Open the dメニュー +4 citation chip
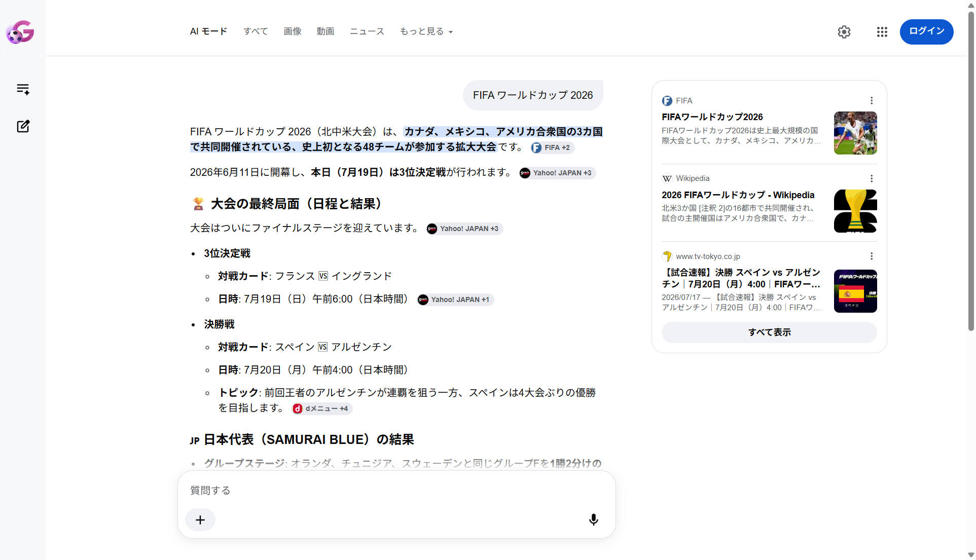The width and height of the screenshot is (976, 560). [x=321, y=408]
